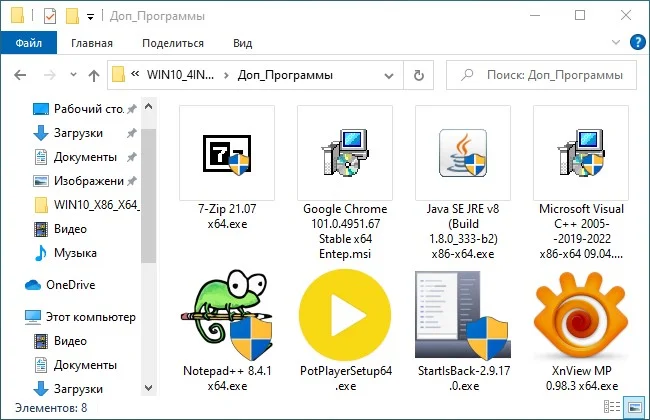Screen dimensions: 650x420
Task: Switch to large thumbnails view icon
Action: point(635,407)
